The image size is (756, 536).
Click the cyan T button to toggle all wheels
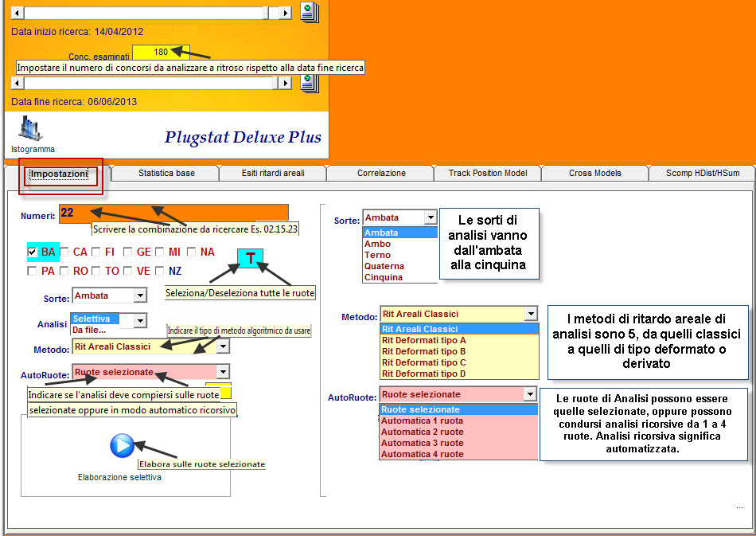250,259
